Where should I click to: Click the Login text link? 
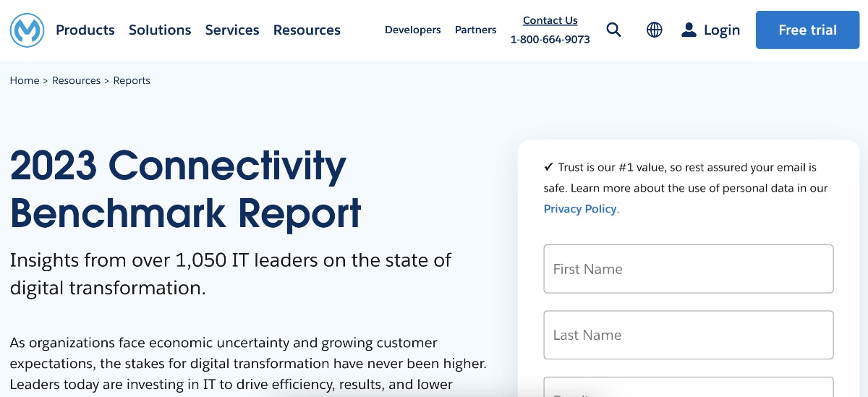point(722,30)
